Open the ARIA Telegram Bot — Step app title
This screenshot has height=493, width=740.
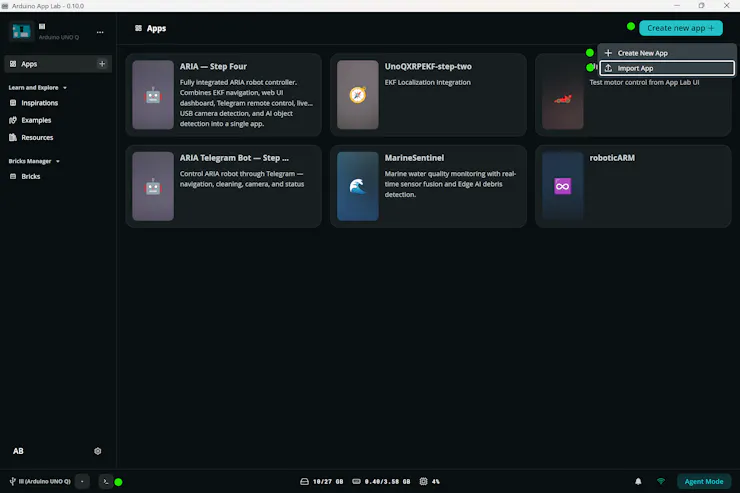(234, 158)
